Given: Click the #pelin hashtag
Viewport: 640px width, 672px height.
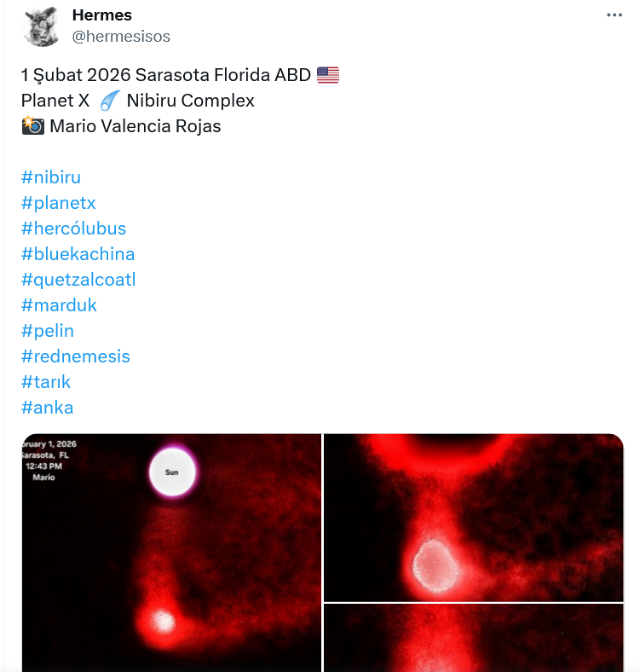Looking at the screenshot, I should click(x=48, y=331).
